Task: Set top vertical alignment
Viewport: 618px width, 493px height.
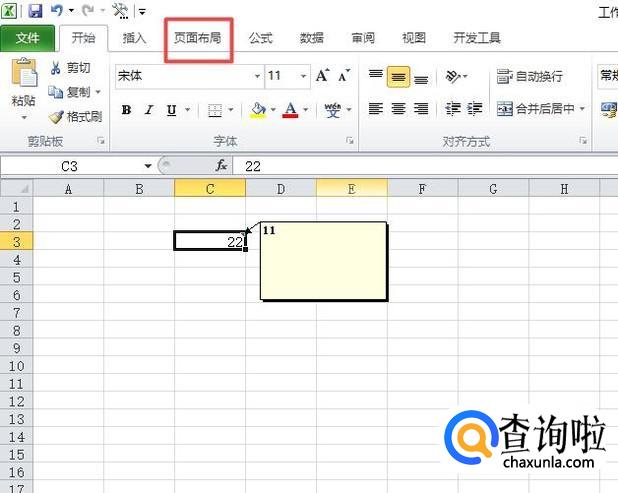Action: [376, 76]
